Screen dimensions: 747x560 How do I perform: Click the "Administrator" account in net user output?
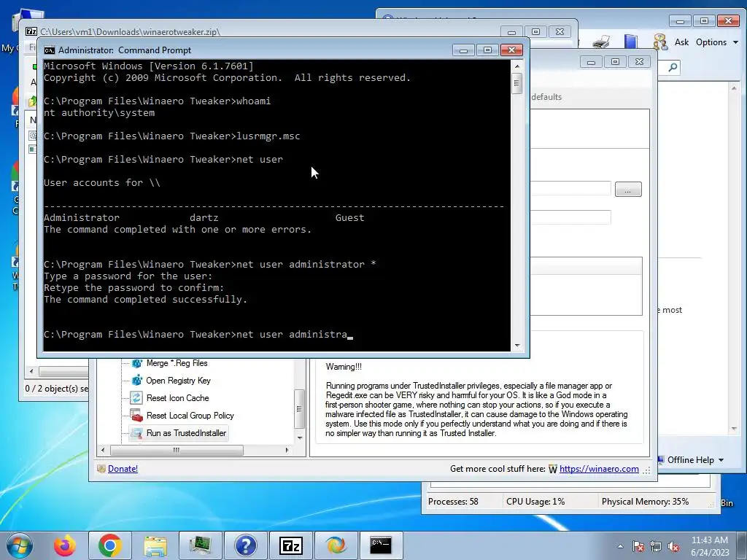pyautogui.click(x=82, y=217)
